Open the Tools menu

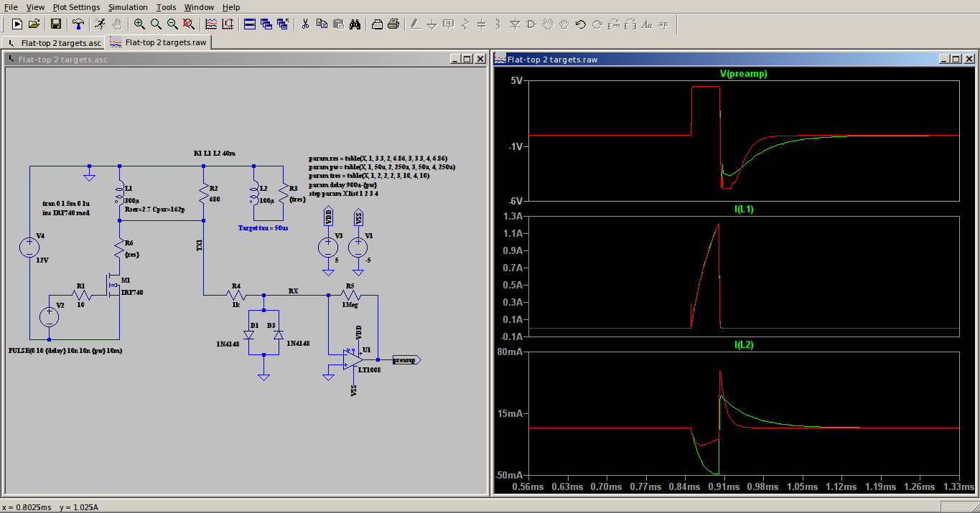click(166, 7)
